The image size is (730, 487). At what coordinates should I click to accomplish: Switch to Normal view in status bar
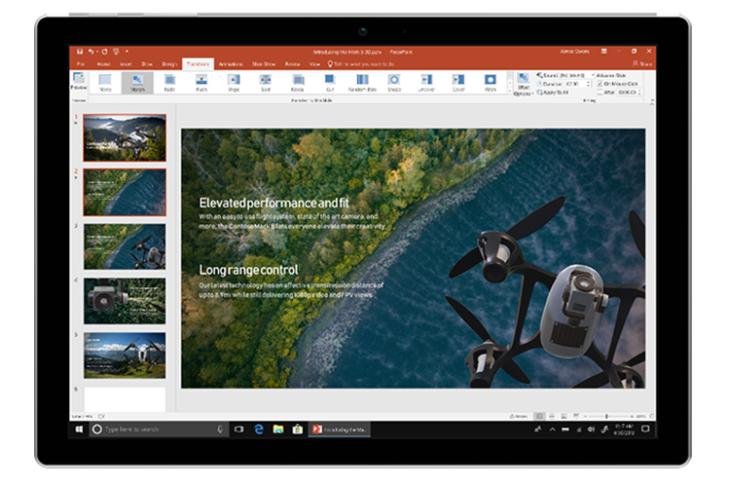tap(539, 416)
